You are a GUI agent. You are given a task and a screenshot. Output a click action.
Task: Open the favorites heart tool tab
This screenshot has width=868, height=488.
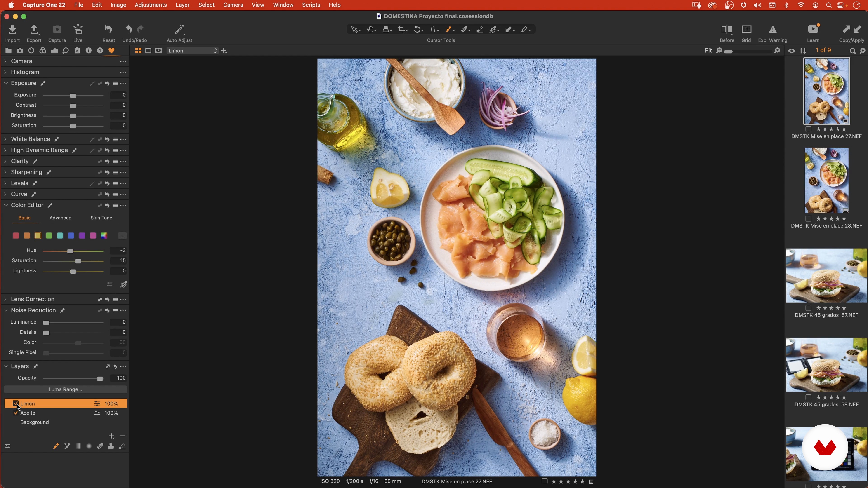coord(111,51)
